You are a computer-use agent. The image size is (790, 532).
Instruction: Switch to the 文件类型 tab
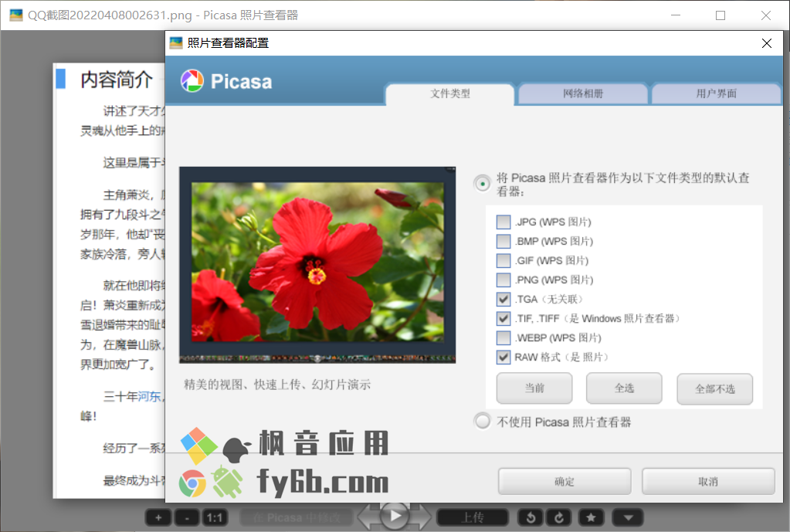(450, 93)
